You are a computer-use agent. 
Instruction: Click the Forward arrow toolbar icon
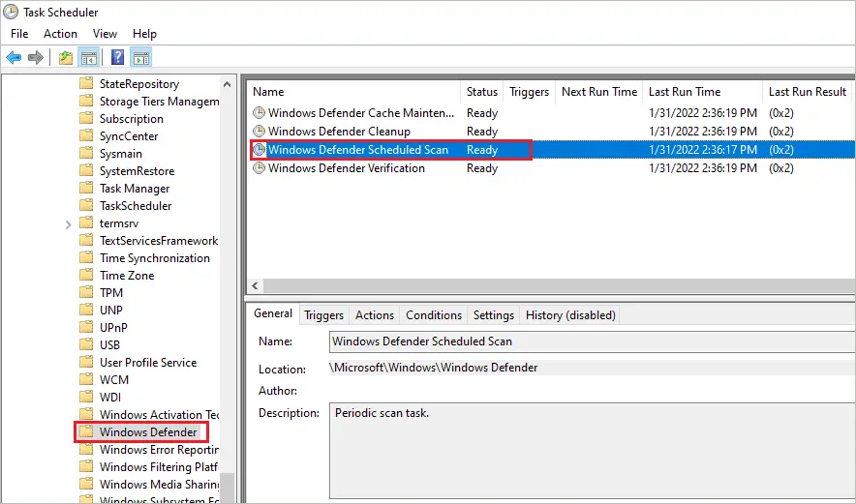36,57
